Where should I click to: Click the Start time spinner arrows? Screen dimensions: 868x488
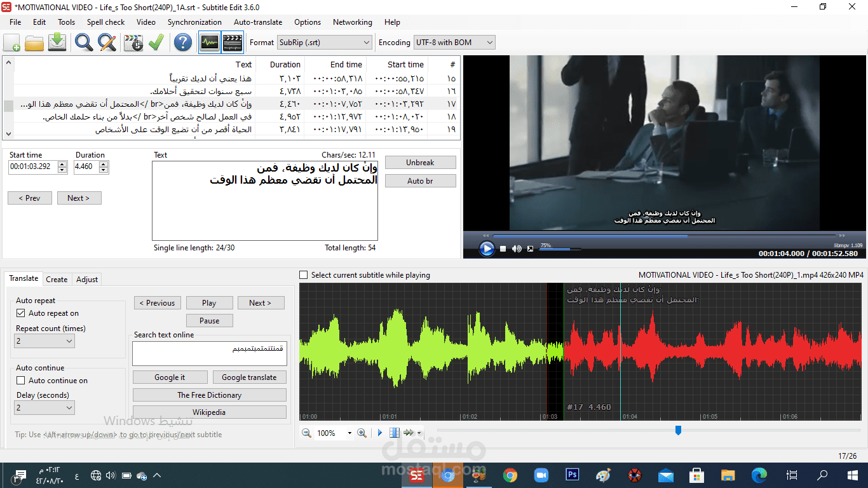click(x=62, y=167)
